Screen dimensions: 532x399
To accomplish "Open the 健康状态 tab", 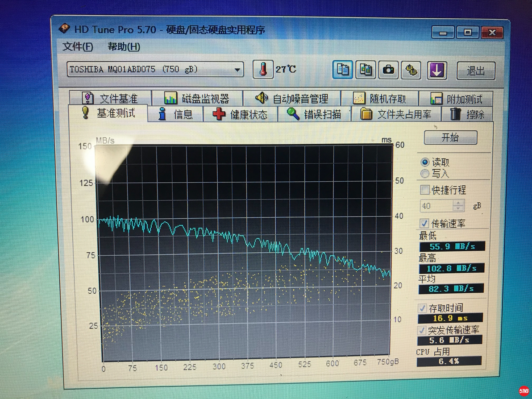I will 240,115.
